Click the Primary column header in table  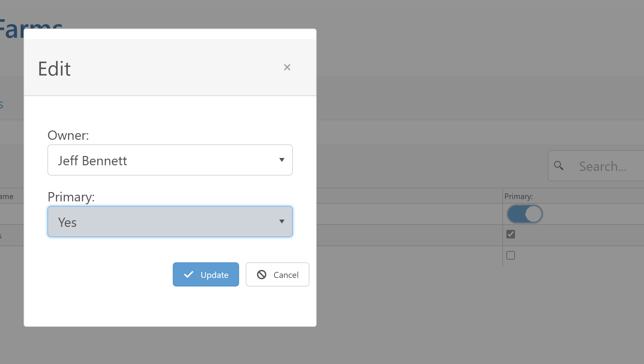coord(519,196)
